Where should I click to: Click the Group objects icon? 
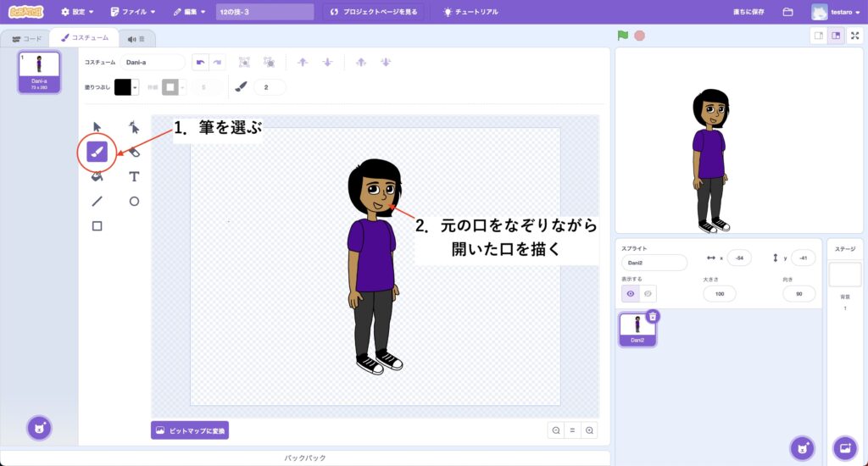tap(244, 62)
